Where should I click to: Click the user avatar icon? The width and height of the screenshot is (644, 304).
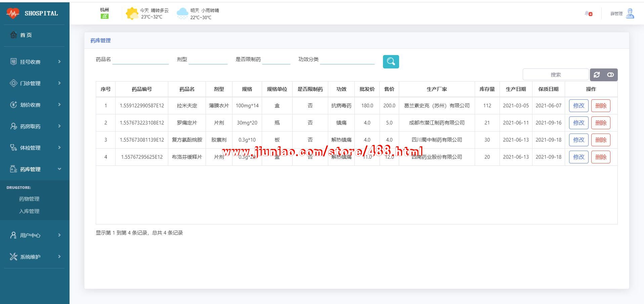pos(630,13)
